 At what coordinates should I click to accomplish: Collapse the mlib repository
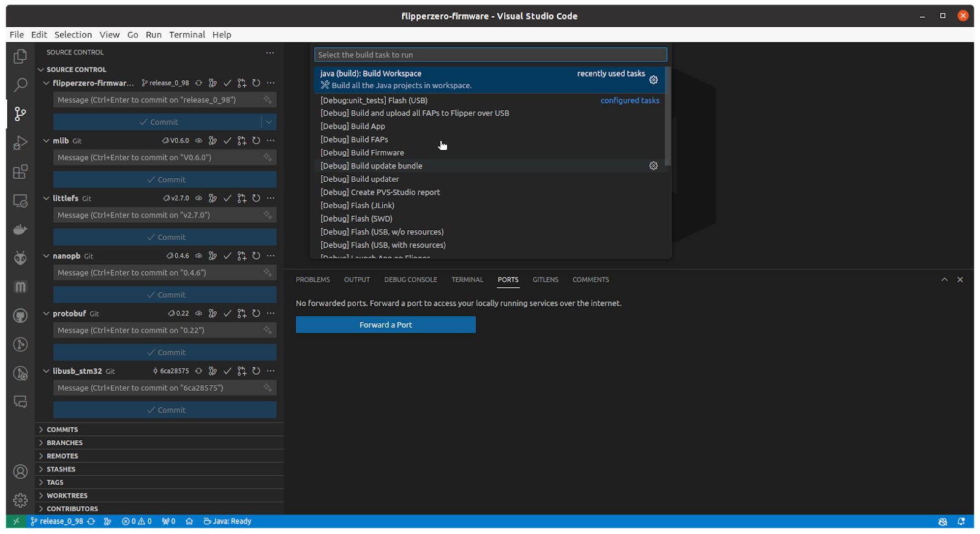point(46,141)
